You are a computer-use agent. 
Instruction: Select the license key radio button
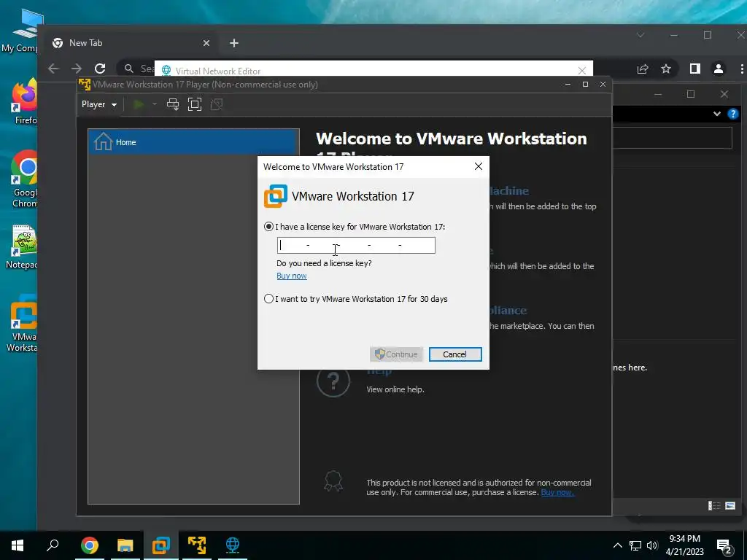(x=268, y=227)
